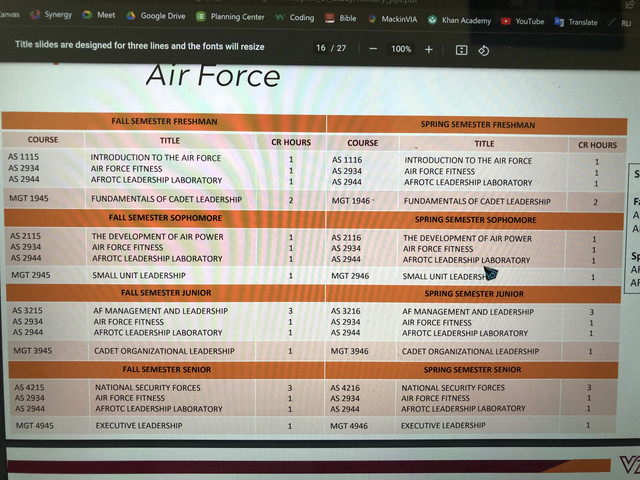Click SMALL UNIT LEADERSHIP in fall sophomore

(x=139, y=276)
